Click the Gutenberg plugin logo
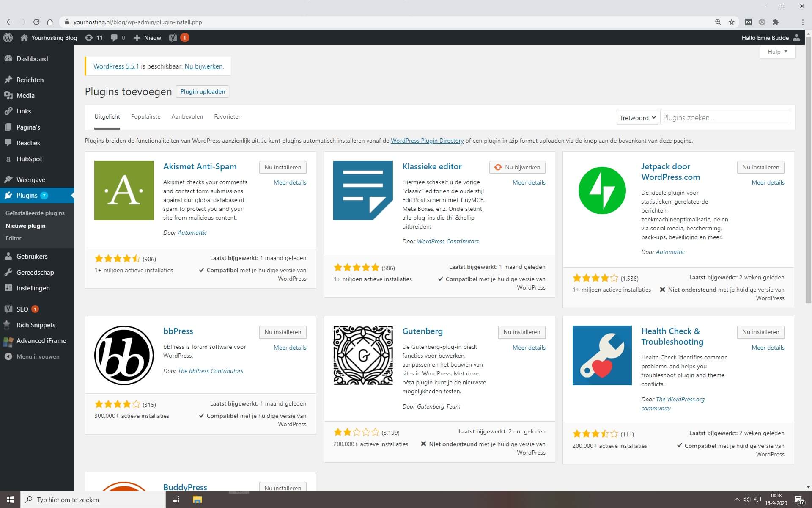Screen dimensions: 812x508 [x=363, y=355]
